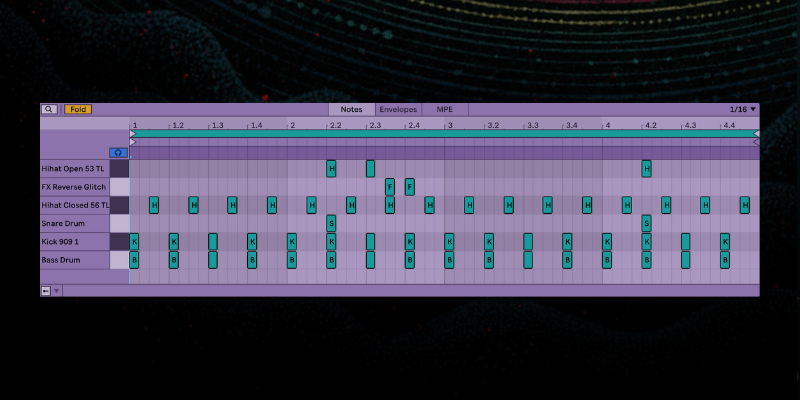This screenshot has width=800, height=400.
Task: Click the bottom-left show/hide lane icon
Action: pos(46,291)
